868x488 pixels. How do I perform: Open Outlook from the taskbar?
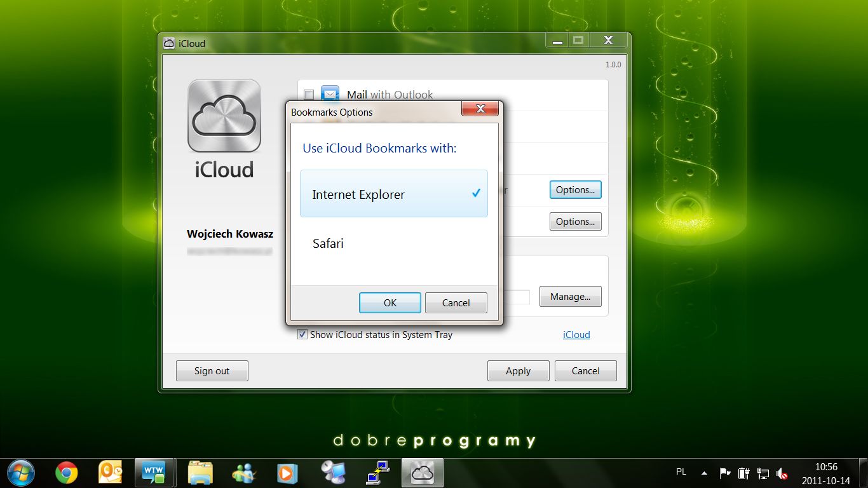point(110,473)
